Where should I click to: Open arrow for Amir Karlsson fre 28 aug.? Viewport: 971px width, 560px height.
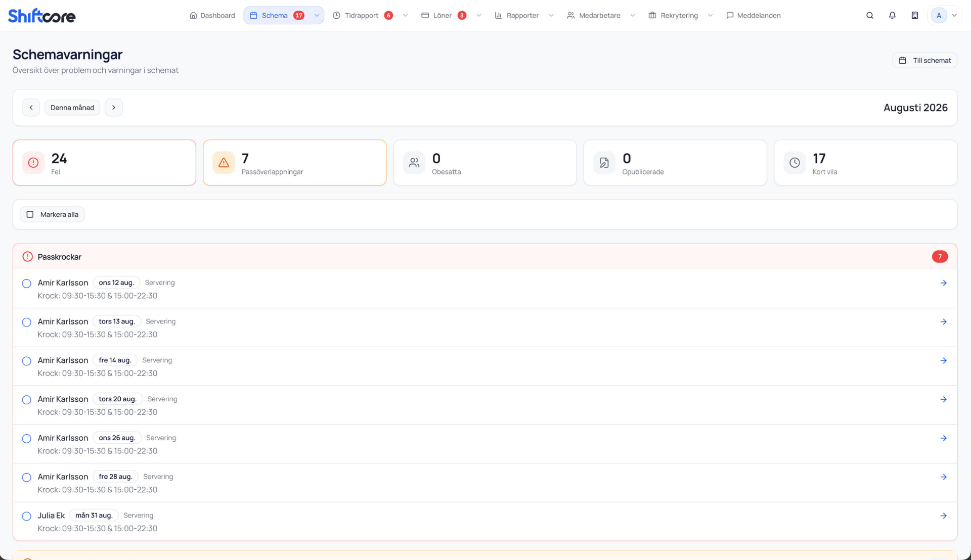[943, 477]
